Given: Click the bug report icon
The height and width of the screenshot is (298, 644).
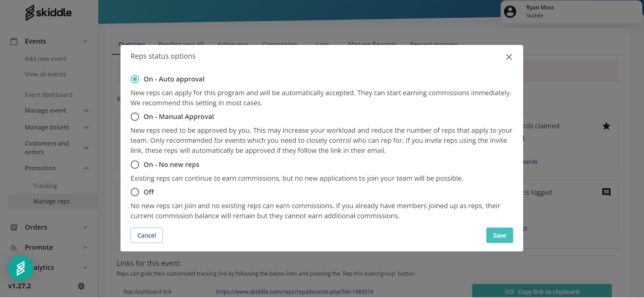Looking at the screenshot, I should pyautogui.click(x=81, y=286).
